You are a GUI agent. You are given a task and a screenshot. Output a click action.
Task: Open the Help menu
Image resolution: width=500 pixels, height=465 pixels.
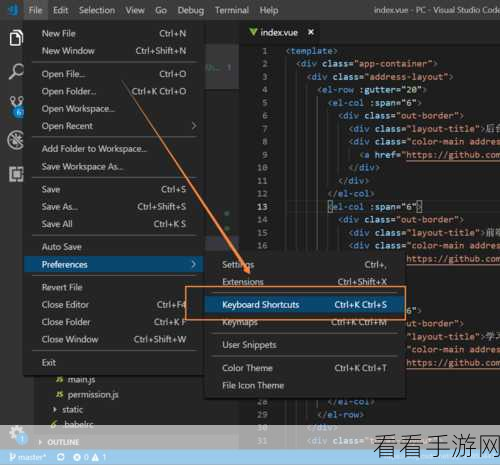[x=269, y=10]
